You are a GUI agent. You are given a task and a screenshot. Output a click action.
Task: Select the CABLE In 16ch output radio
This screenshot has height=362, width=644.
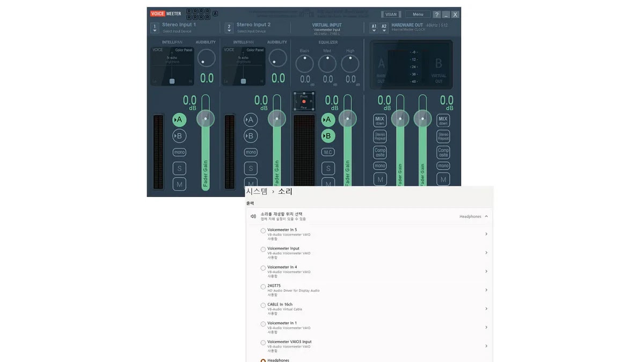tap(263, 306)
